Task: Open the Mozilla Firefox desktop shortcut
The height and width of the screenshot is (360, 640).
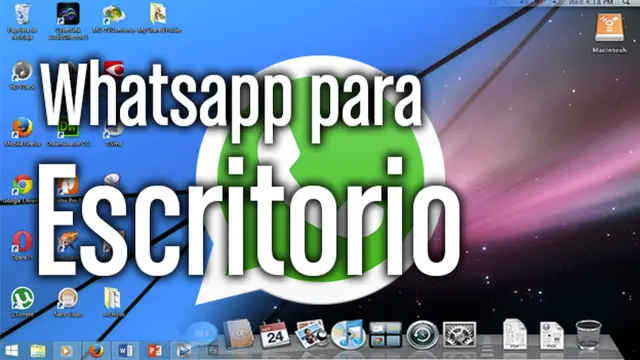Action: 22,128
